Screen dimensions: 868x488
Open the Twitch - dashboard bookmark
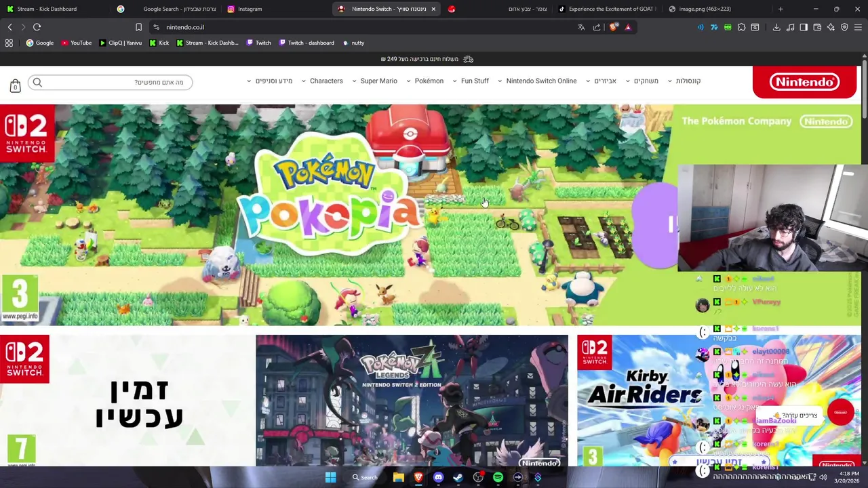(306, 43)
